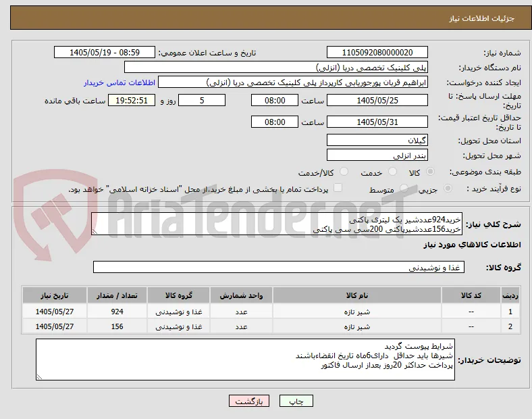
Task: Open the اطلاعات تماس خریدار link
Action: (x=119, y=82)
